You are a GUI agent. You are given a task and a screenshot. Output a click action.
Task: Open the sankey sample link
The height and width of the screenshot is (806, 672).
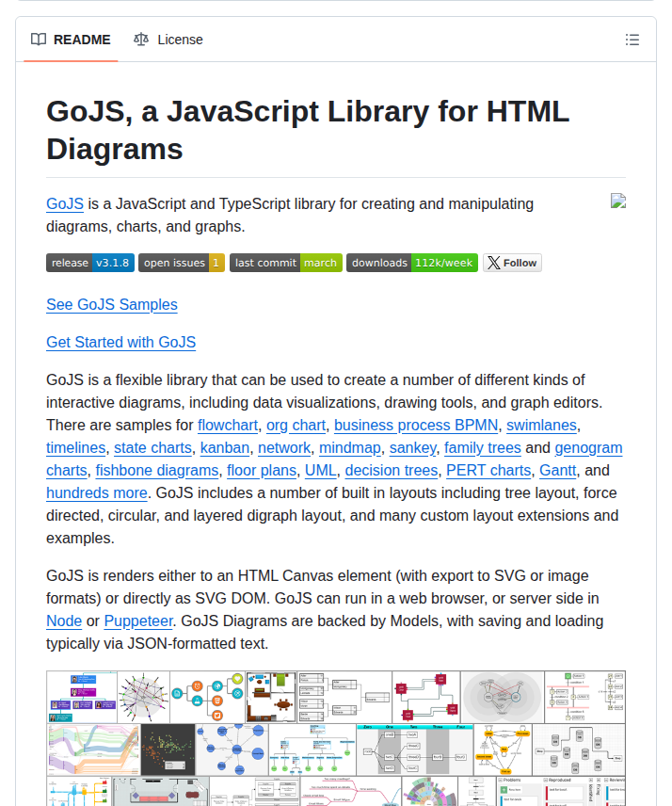[x=412, y=447]
